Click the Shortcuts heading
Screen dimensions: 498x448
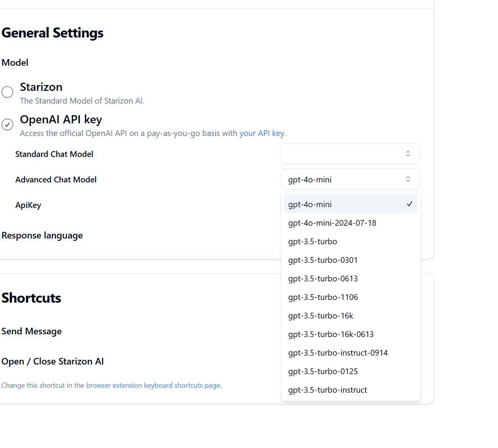pos(31,298)
